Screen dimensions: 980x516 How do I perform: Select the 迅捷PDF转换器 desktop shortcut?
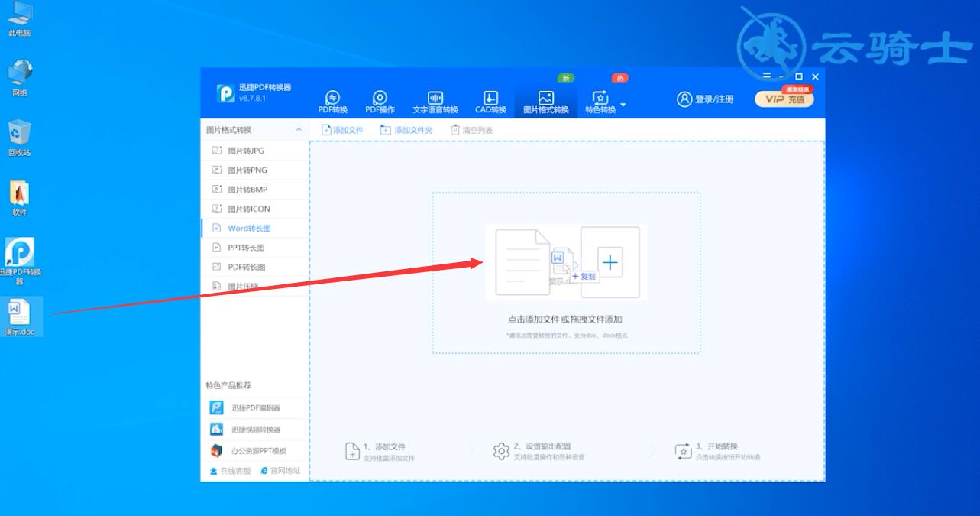20,261
